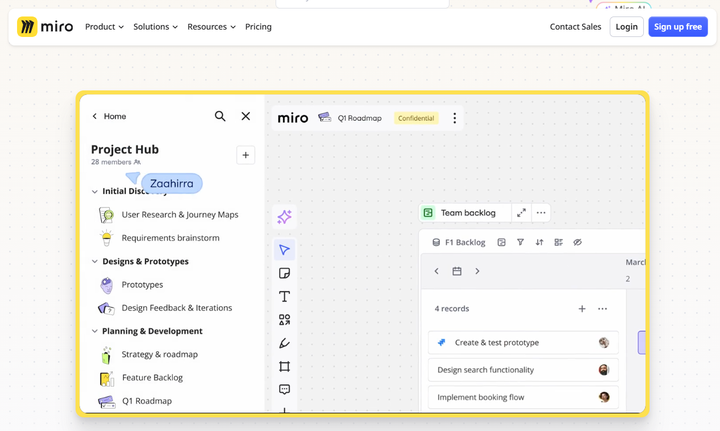Click the Zaahirra collaborator cursor label
Image resolution: width=720 pixels, height=431 pixels.
[x=172, y=184]
